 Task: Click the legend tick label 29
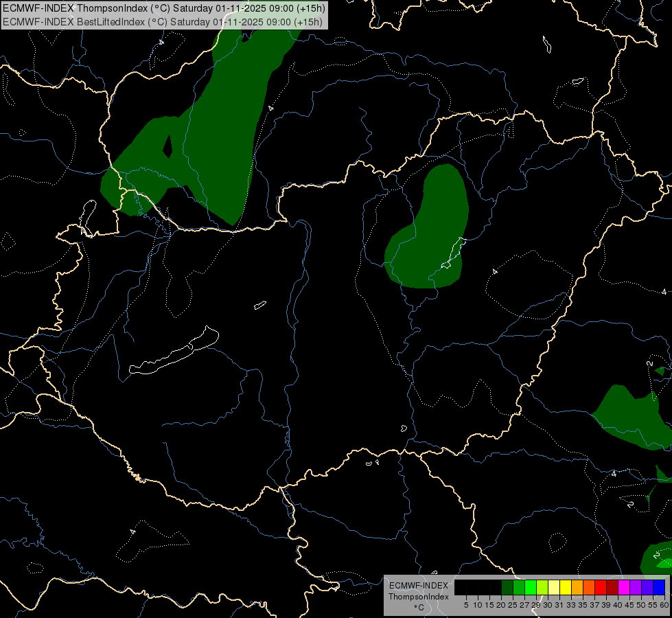click(x=535, y=605)
